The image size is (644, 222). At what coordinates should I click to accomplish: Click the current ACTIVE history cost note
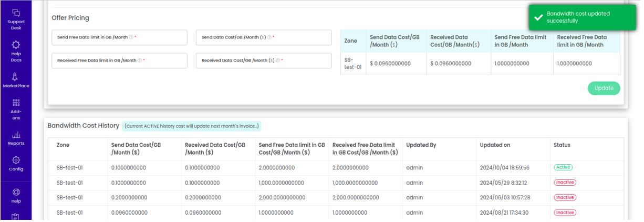(192, 126)
